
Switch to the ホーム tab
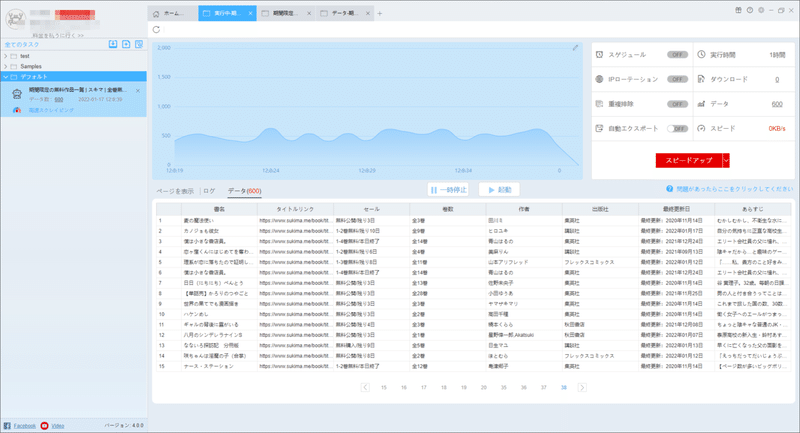[172, 13]
